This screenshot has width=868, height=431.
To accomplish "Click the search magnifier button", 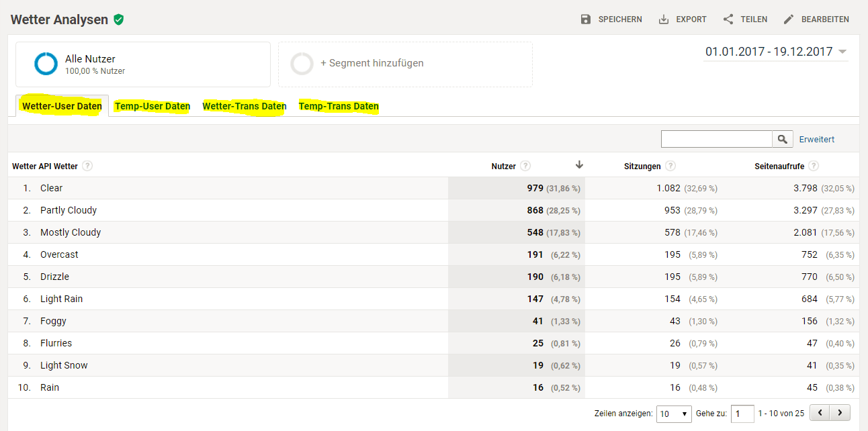I will (782, 139).
